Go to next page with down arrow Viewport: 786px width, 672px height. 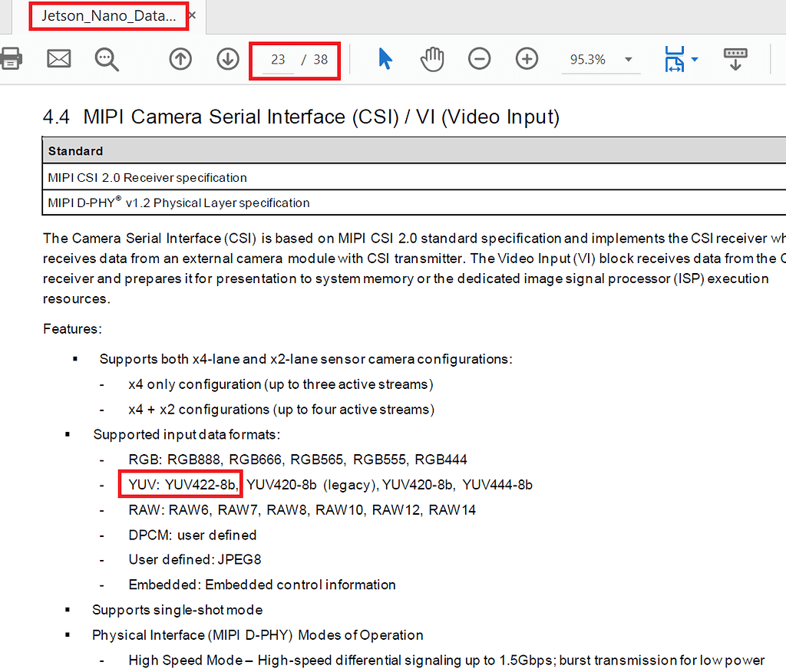click(x=227, y=59)
